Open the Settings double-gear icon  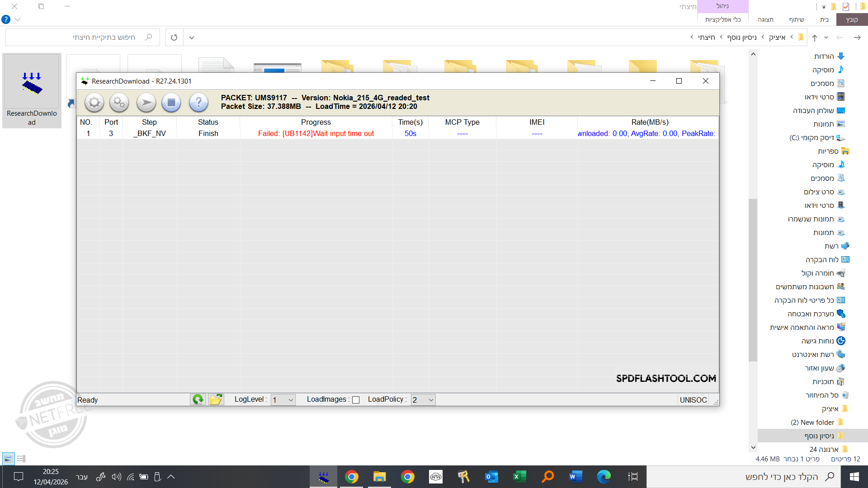119,103
